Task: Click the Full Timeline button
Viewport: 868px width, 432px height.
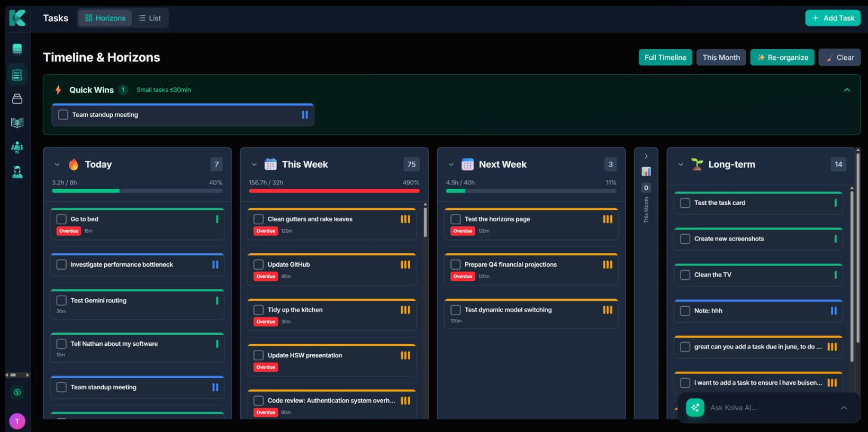Action: click(665, 58)
